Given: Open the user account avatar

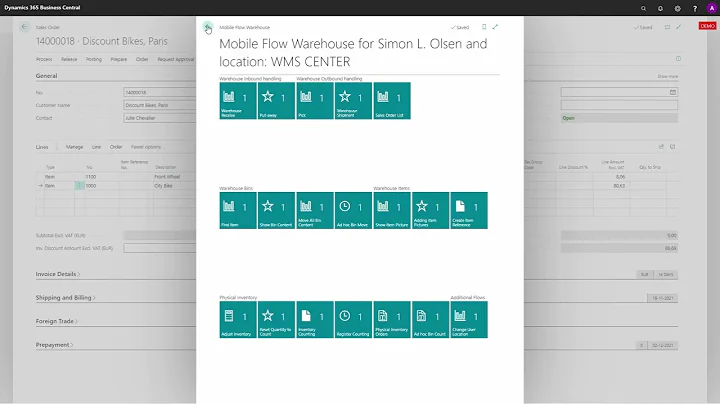Looking at the screenshot, I should [712, 8].
